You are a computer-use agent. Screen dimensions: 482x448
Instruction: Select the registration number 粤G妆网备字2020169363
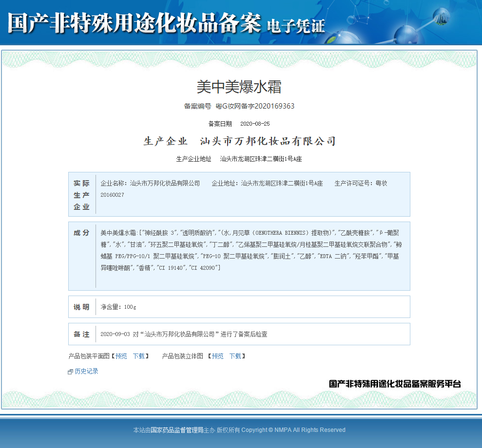tap(254, 106)
